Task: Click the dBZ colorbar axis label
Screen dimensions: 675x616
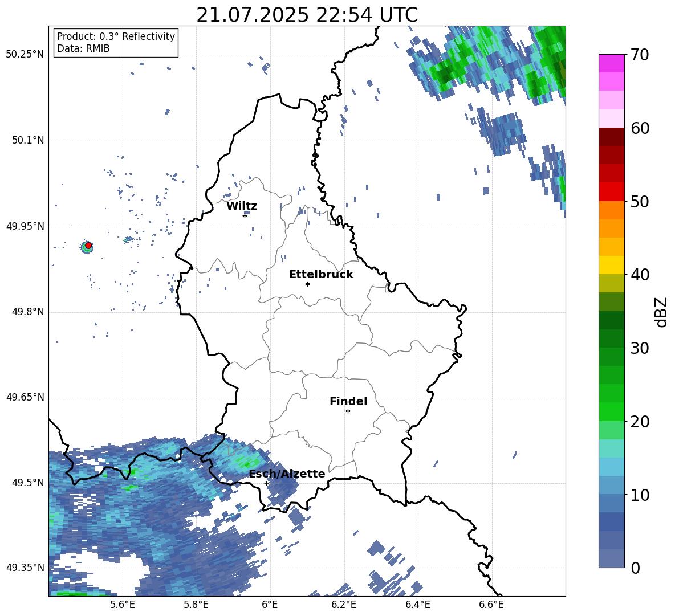Action: [661, 312]
